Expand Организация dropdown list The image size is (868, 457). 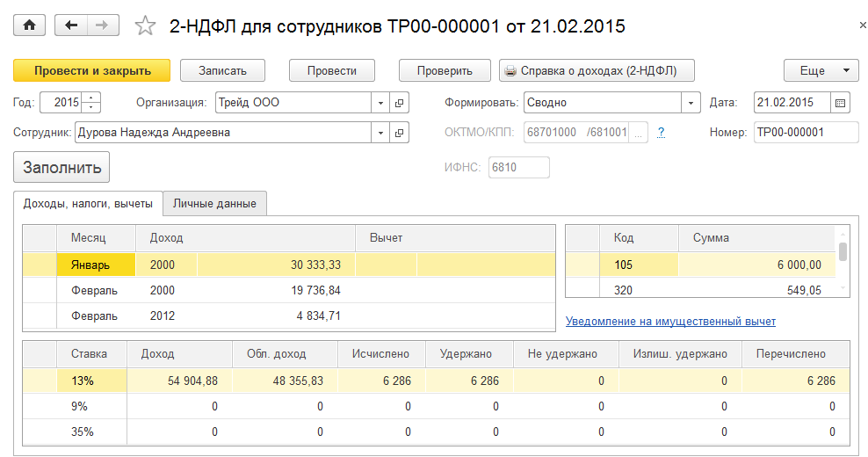[380, 103]
